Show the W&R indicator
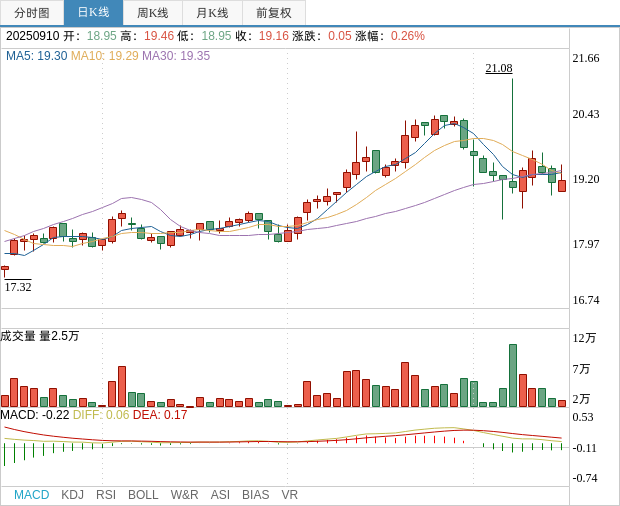Viewport: 620px width, 506px height. tap(184, 495)
